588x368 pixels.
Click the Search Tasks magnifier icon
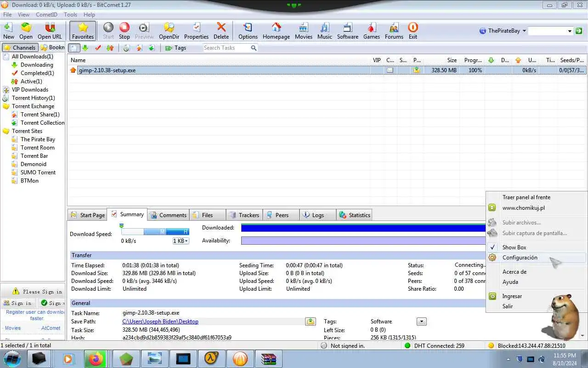254,48
